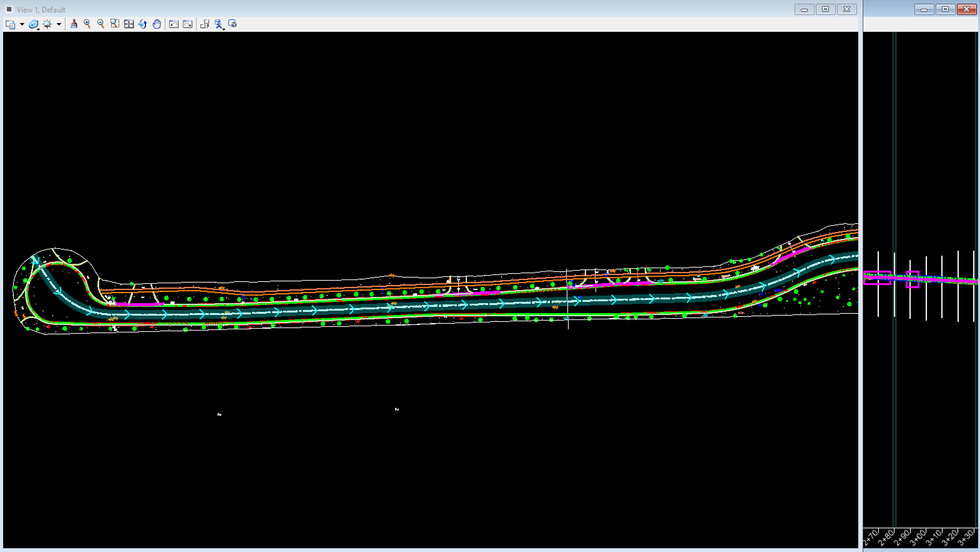
Task: Click the last toolbar icon with 3D cube
Action: click(x=233, y=24)
